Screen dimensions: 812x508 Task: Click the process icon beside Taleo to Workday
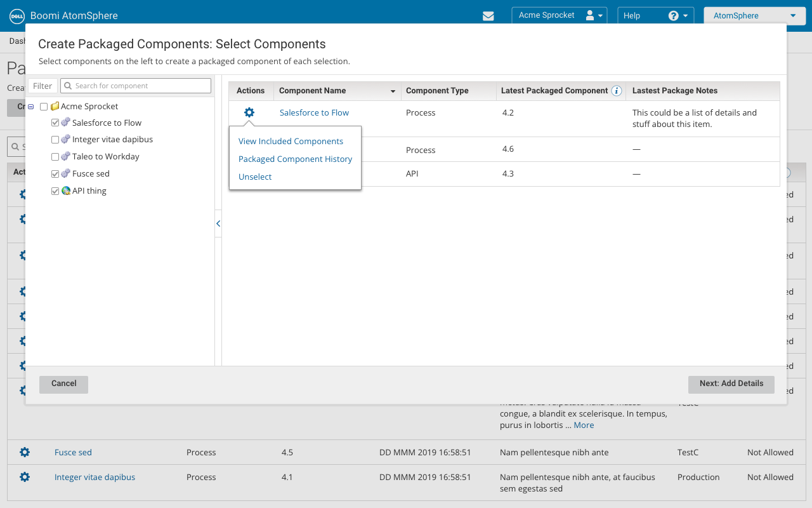click(66, 156)
